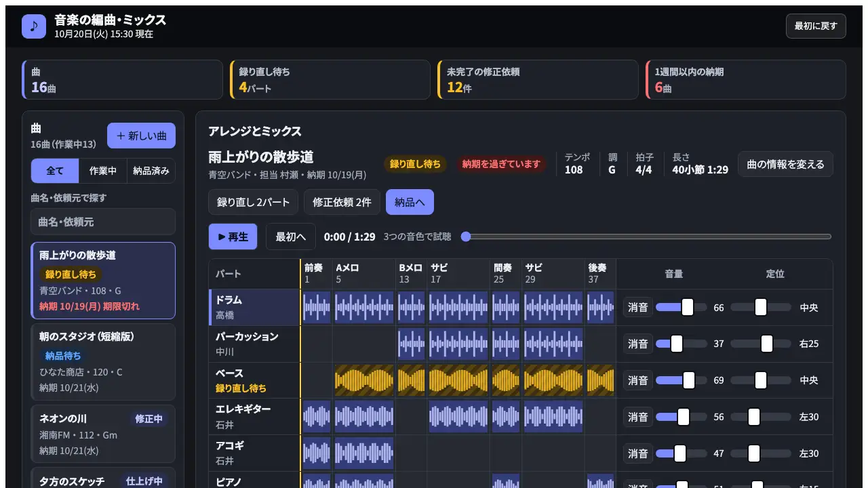
Task: Click the 前奏 section header
Action: [316, 273]
